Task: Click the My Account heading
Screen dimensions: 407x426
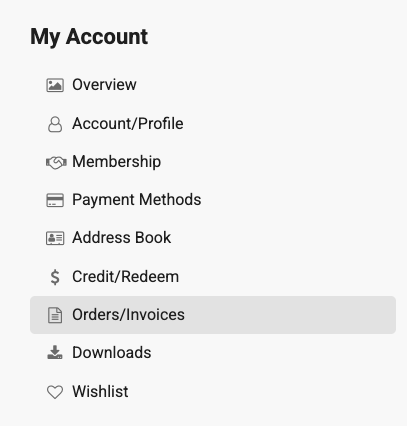Action: tap(89, 37)
